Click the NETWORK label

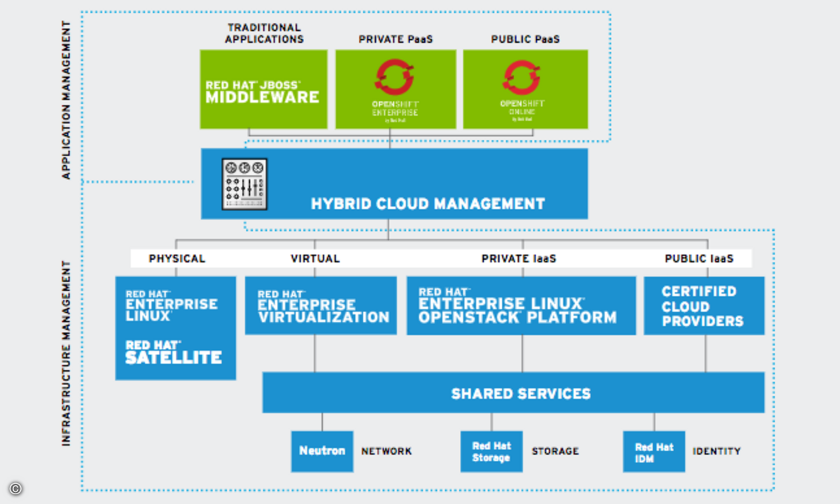[386, 451]
